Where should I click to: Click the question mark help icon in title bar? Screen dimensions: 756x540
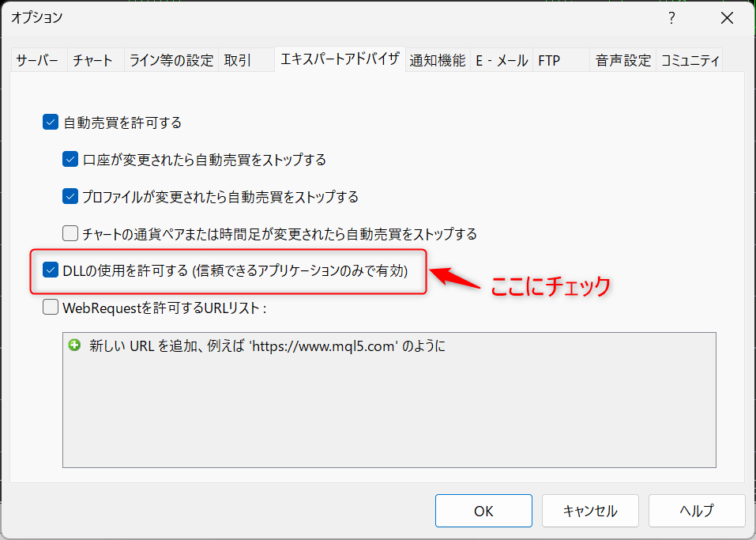(x=671, y=17)
